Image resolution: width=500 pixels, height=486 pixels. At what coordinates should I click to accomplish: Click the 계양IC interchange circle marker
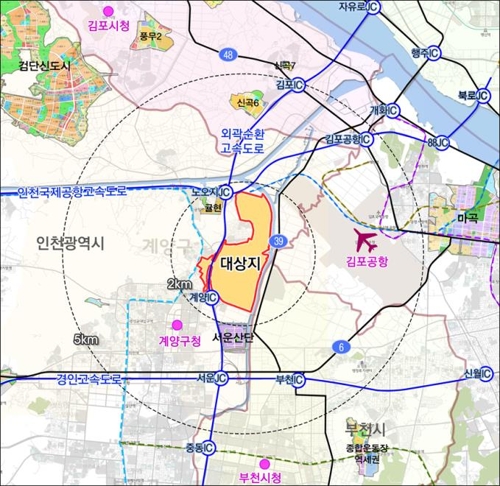[x=212, y=298]
